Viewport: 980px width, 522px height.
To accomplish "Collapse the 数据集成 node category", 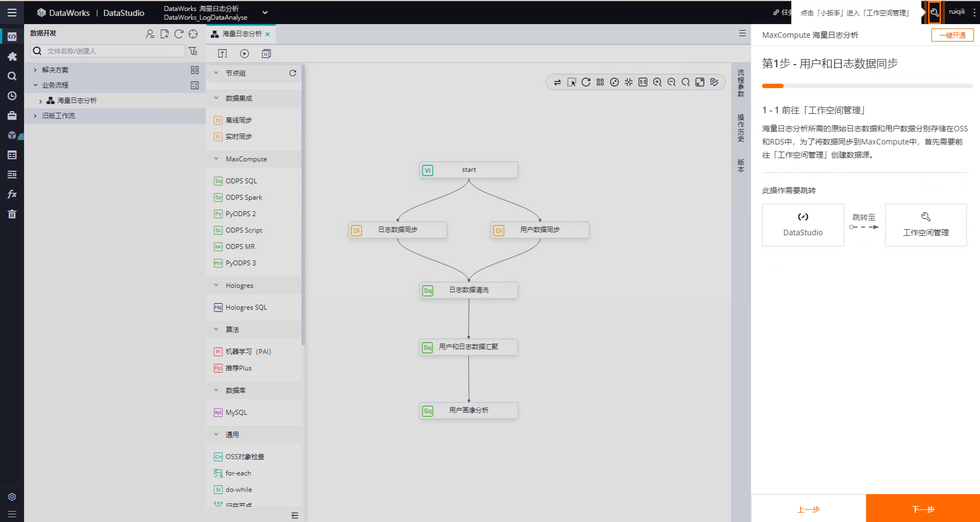I will pos(216,98).
